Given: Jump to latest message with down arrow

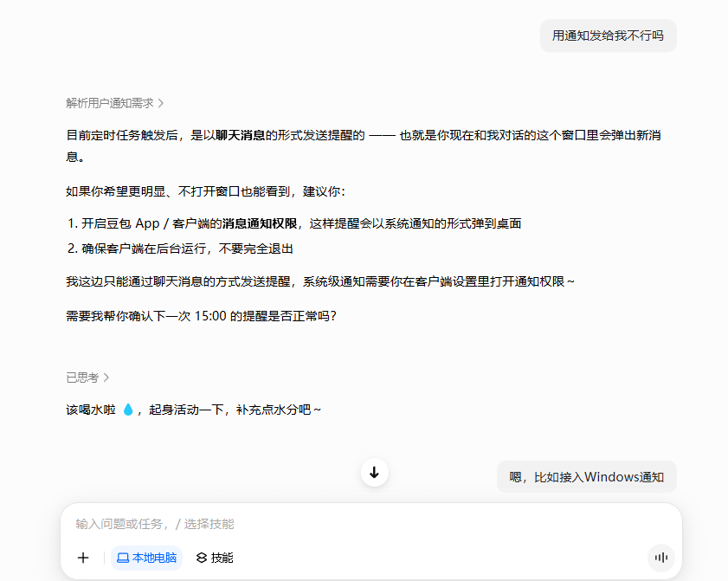Looking at the screenshot, I should (374, 473).
